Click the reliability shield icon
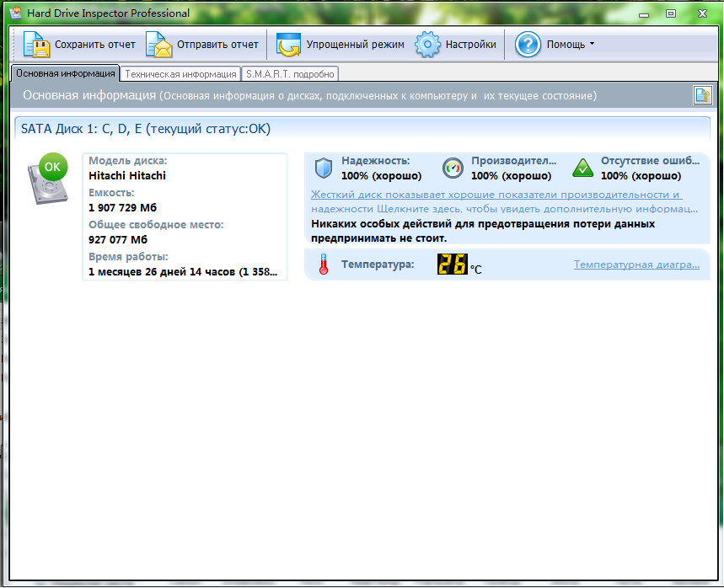724x588 pixels. click(323, 168)
